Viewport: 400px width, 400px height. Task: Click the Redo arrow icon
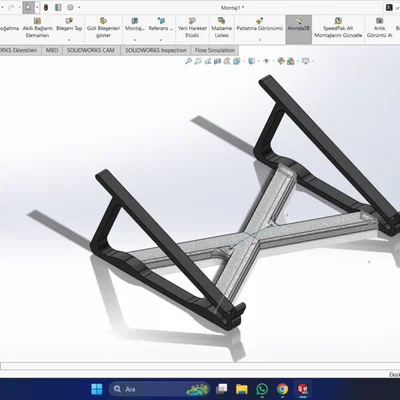click(11, 7)
